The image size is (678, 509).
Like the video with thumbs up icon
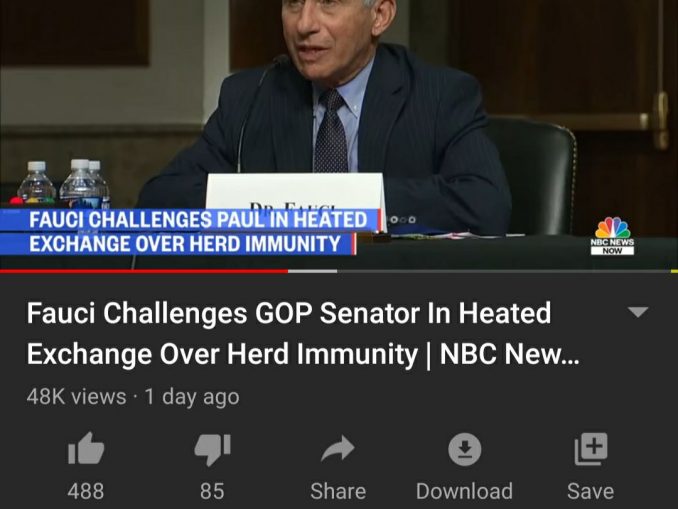click(x=86, y=448)
